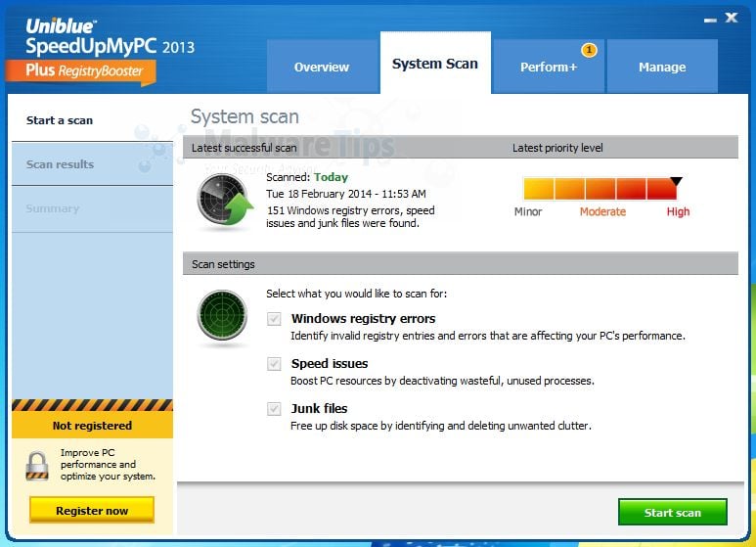Switch to the System Scan tab
This screenshot has height=547, width=756.
pos(435,64)
